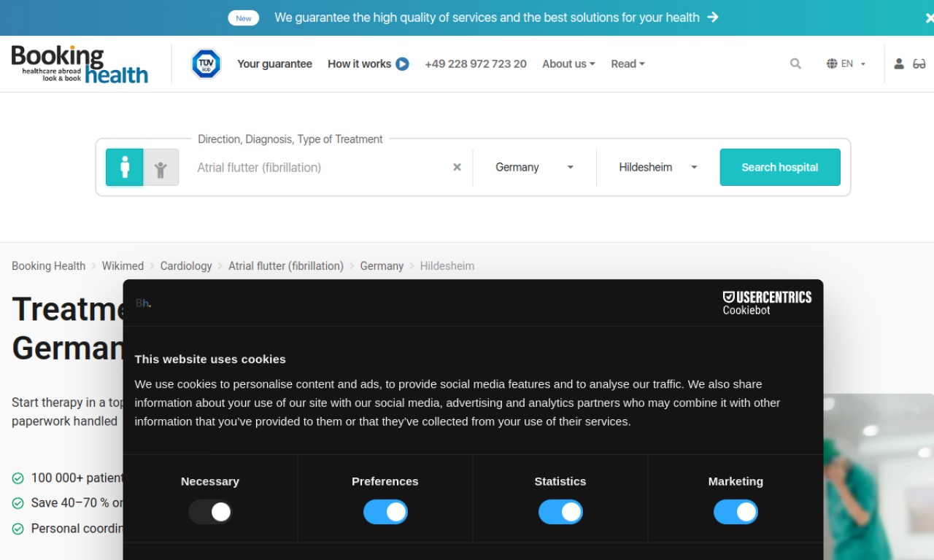Image resolution: width=934 pixels, height=560 pixels.
Task: Go to Germany breadcrumb
Action: click(382, 266)
